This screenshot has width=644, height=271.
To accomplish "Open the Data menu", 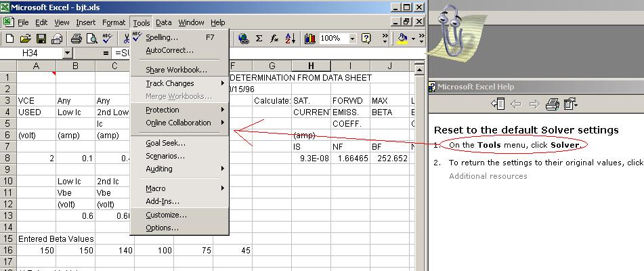I will (x=163, y=22).
